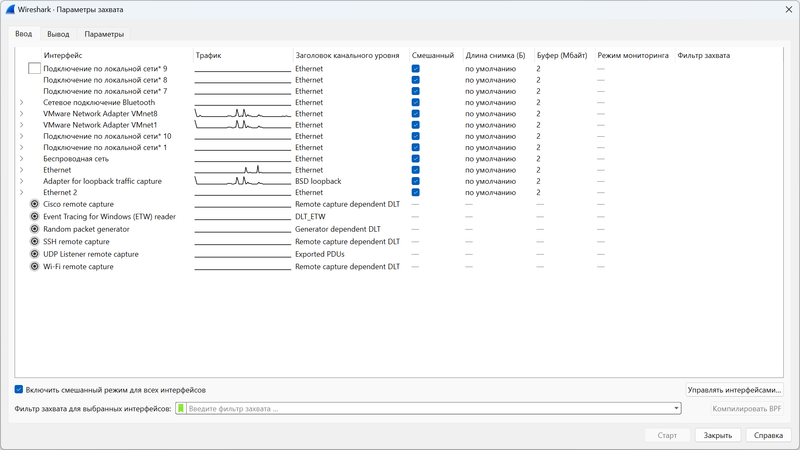Click the Режим мониторинга column header

[x=635, y=55]
